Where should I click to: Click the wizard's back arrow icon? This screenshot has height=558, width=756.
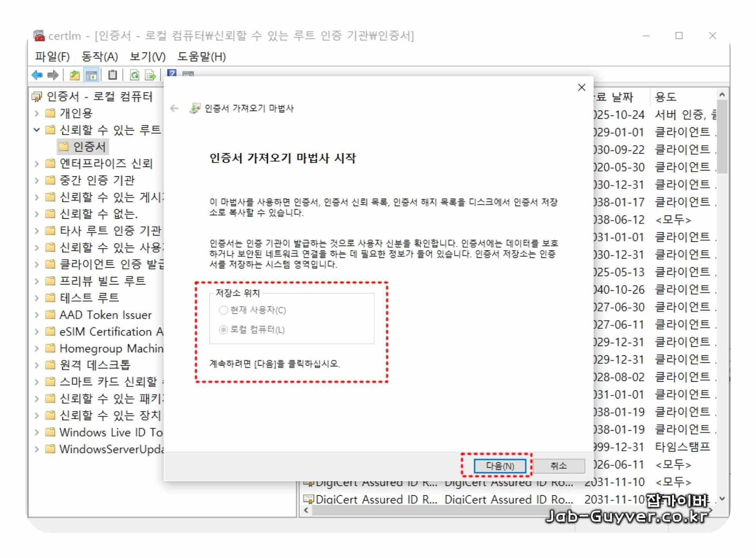click(174, 109)
